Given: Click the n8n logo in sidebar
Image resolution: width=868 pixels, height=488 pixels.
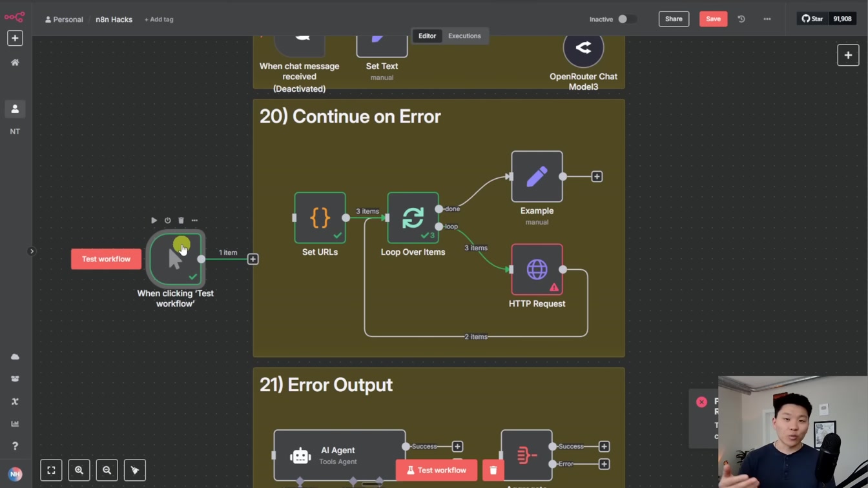Looking at the screenshot, I should [x=14, y=17].
